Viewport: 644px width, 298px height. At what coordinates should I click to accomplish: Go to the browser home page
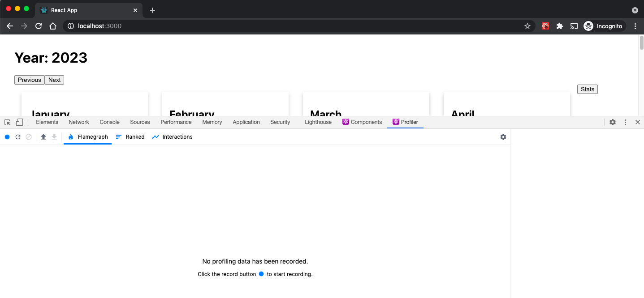point(53,26)
